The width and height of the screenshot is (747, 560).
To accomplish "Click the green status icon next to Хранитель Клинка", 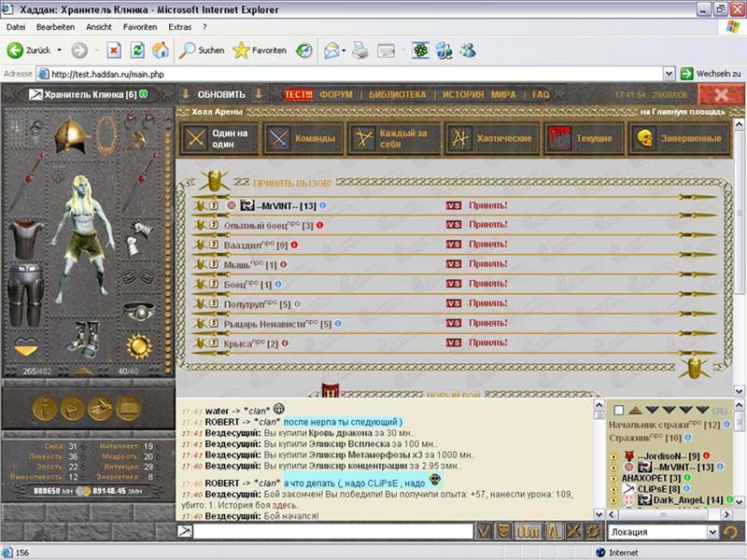I will tap(143, 94).
